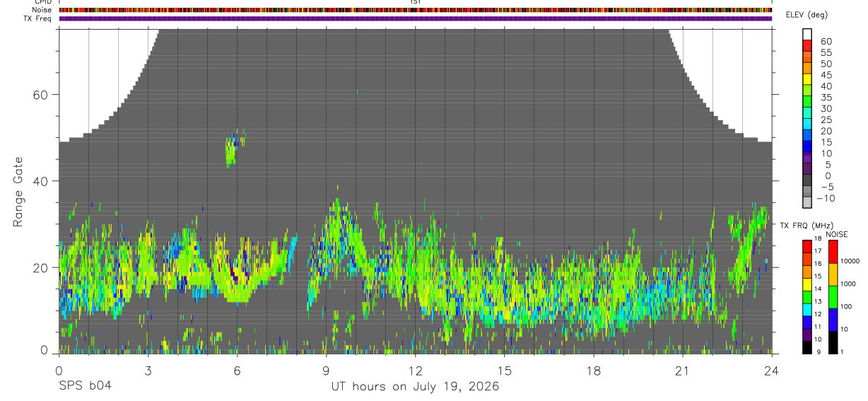Click the purple TX Freq strip bar

[x=416, y=18]
